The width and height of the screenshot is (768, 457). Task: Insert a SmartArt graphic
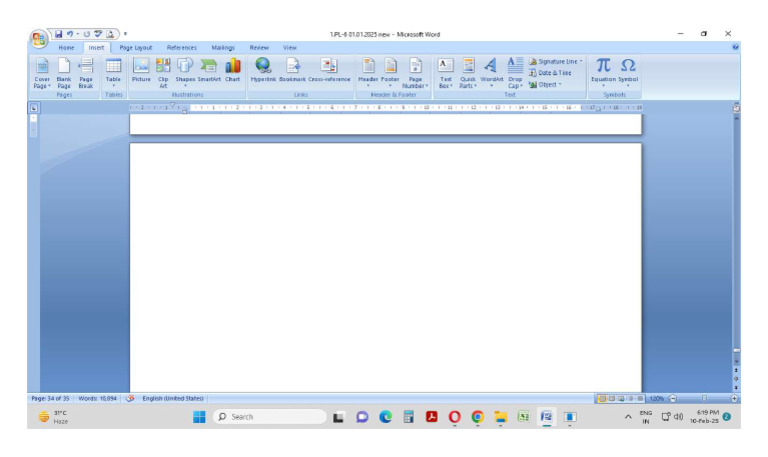click(209, 70)
